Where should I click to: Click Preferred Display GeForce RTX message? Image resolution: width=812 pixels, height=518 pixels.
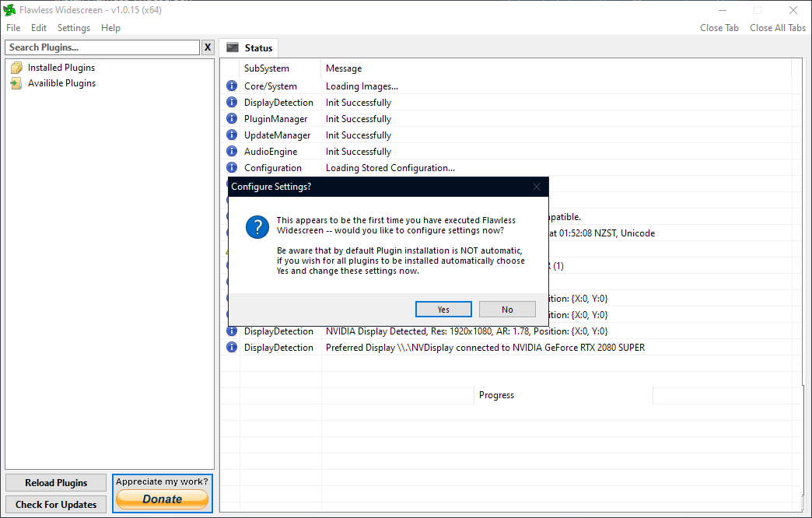[x=485, y=348]
